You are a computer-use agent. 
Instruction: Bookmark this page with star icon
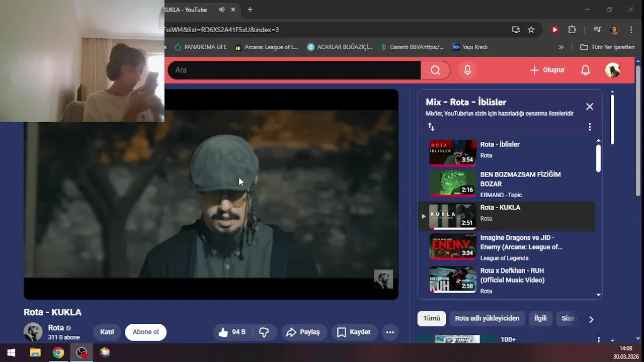pos(531,30)
